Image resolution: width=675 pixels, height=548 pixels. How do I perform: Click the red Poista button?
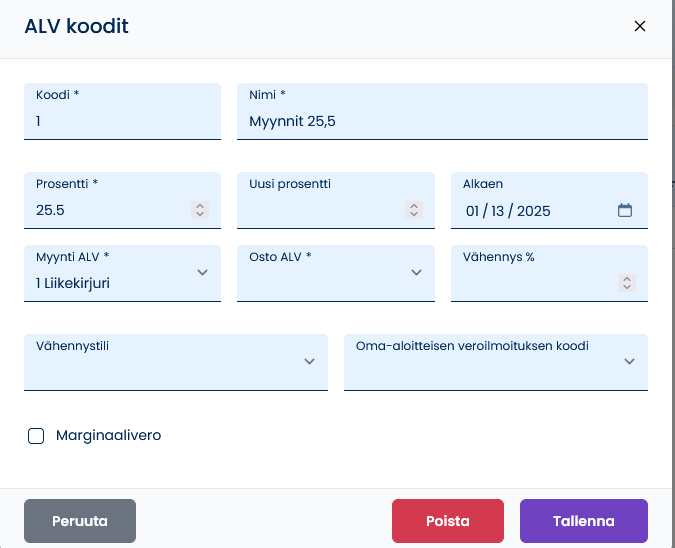point(448,521)
